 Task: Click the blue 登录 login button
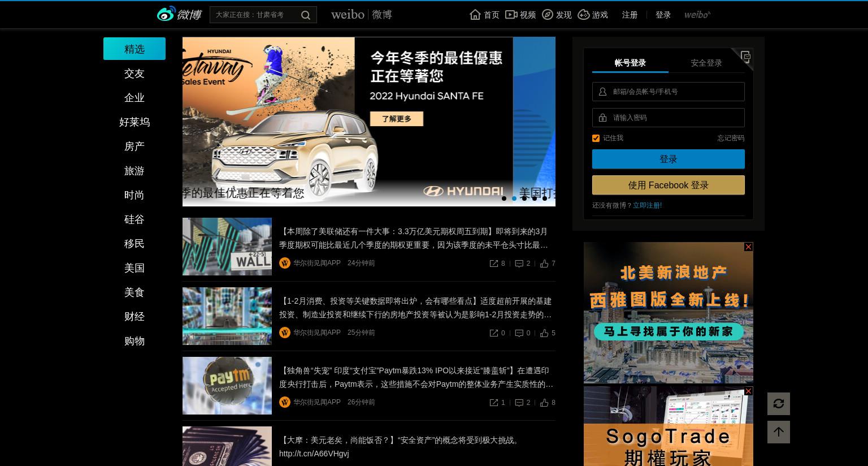pyautogui.click(x=669, y=159)
